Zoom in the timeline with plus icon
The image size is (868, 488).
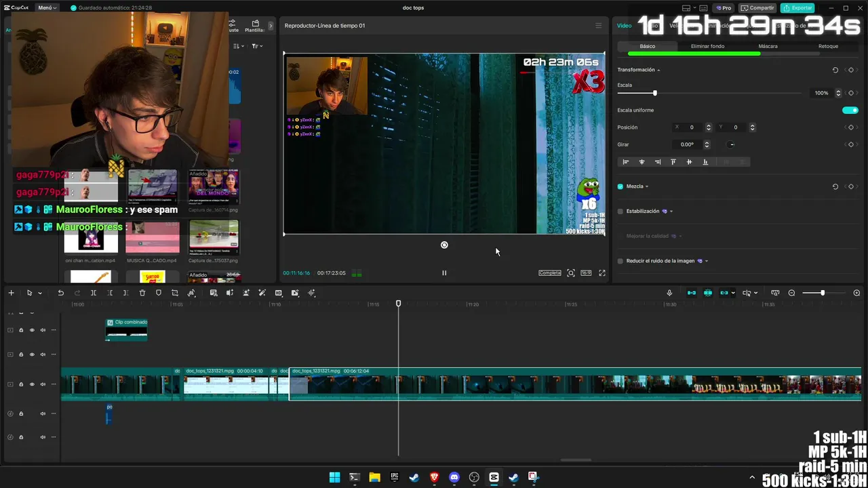pyautogui.click(x=856, y=293)
